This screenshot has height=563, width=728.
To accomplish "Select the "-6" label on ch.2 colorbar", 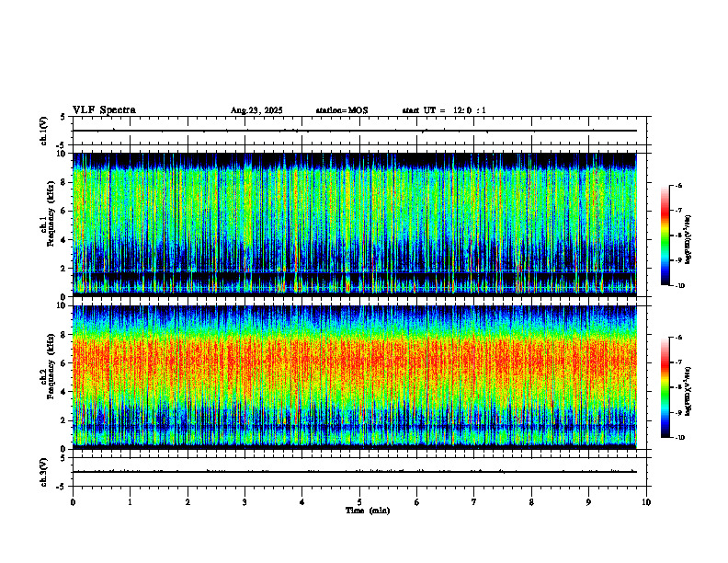I will [x=678, y=338].
